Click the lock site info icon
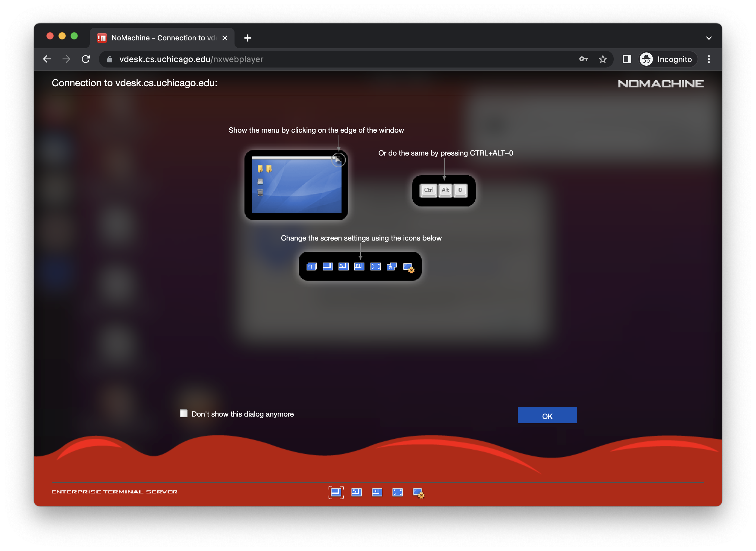This screenshot has width=756, height=551. 110,59
